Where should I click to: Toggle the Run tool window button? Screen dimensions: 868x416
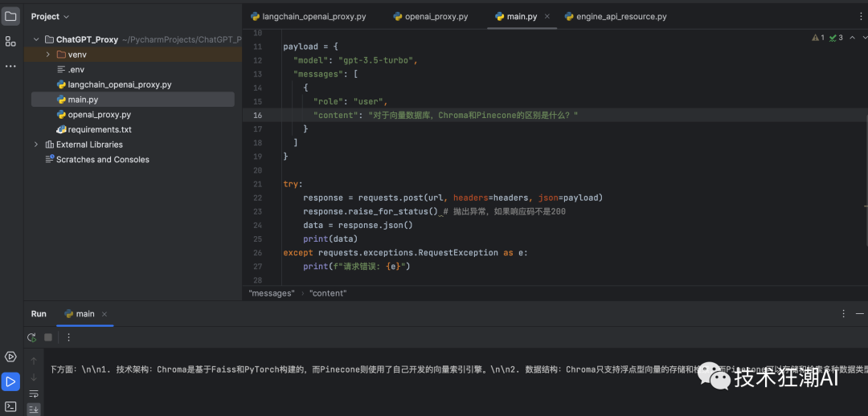click(10, 381)
